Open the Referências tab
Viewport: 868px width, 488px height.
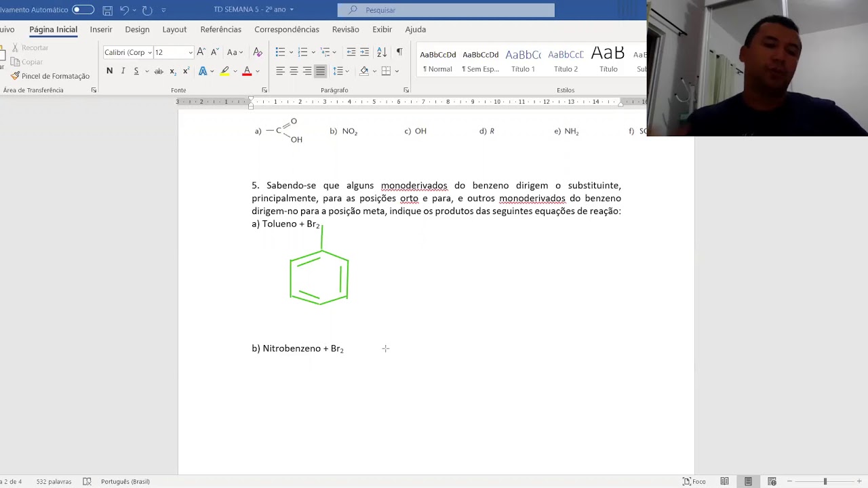coord(220,30)
